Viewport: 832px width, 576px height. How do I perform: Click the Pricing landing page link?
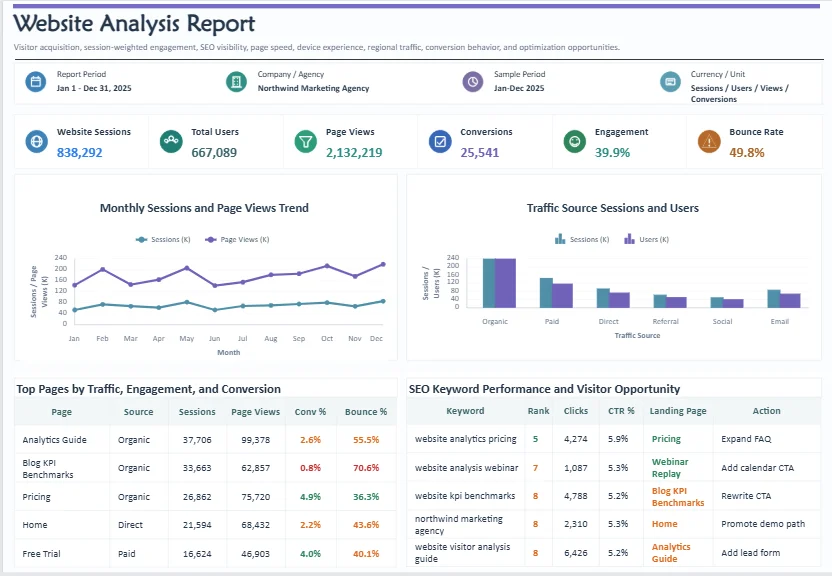(x=666, y=439)
